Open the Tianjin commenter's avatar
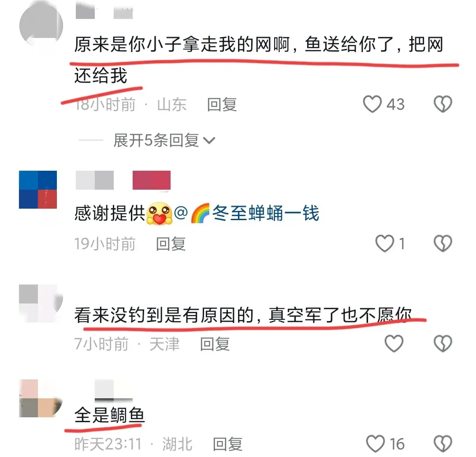 pos(41,303)
